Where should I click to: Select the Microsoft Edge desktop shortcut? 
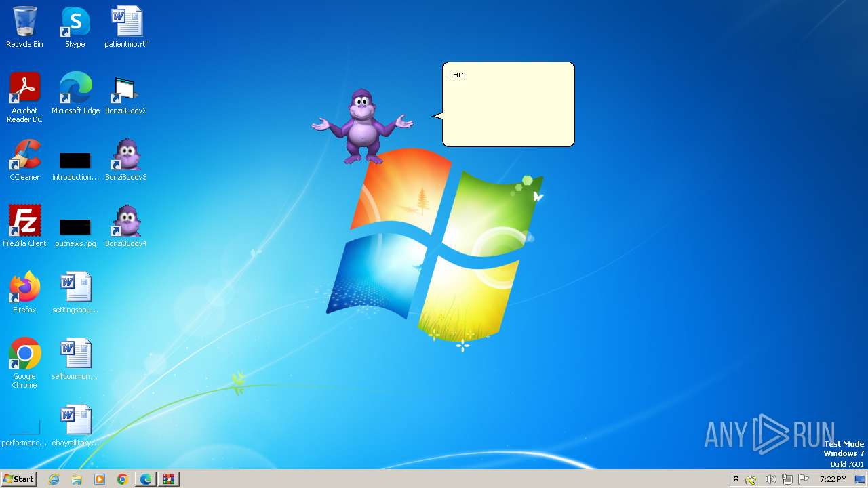[x=75, y=94]
